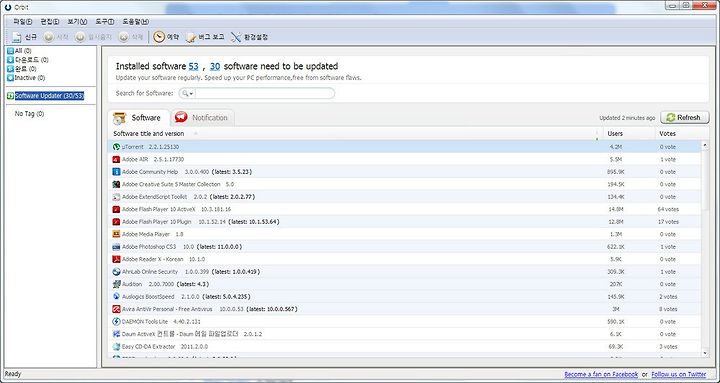
Task: Click the Daum ActiveX row text
Action: 180,334
